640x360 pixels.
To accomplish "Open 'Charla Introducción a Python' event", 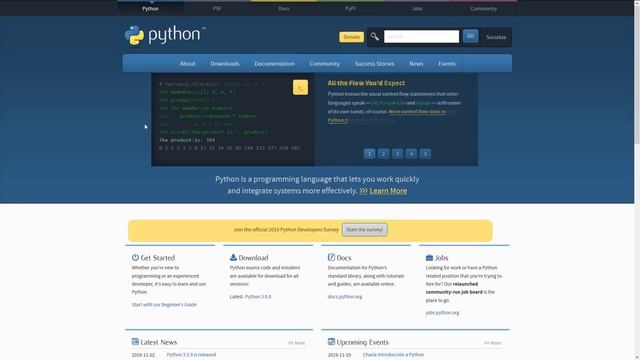I will 393,355.
